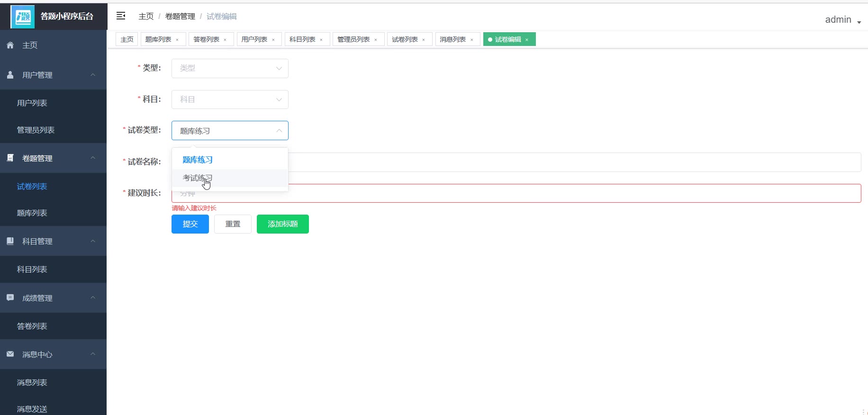Click the 答题小程序后台 logo icon
868x415 pixels.
click(22, 17)
